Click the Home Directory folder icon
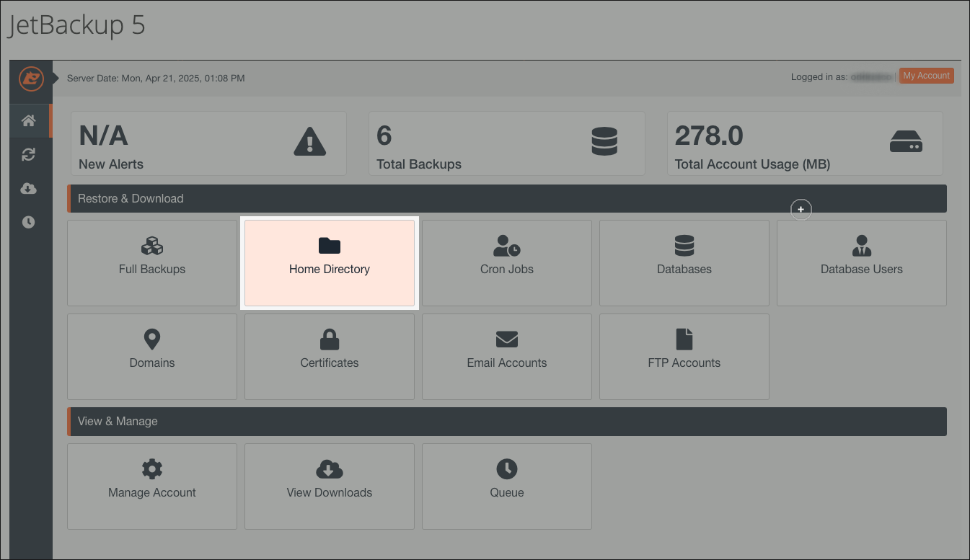The height and width of the screenshot is (560, 970). click(330, 246)
